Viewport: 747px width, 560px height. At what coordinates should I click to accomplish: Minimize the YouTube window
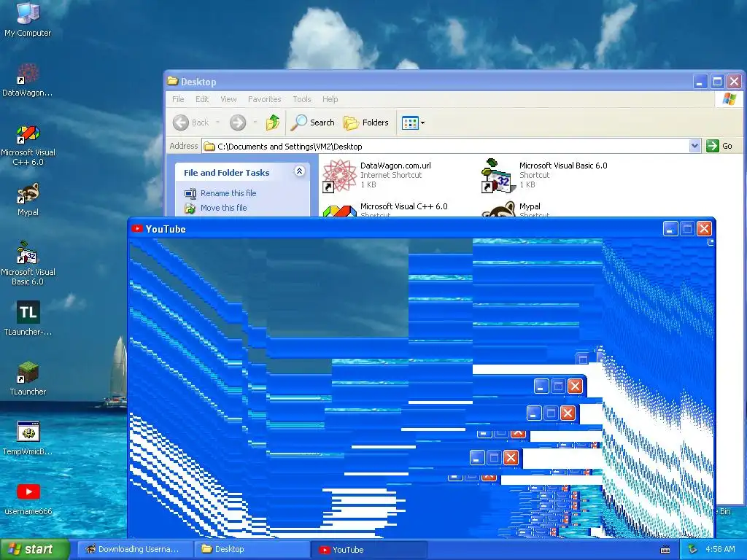(x=670, y=228)
